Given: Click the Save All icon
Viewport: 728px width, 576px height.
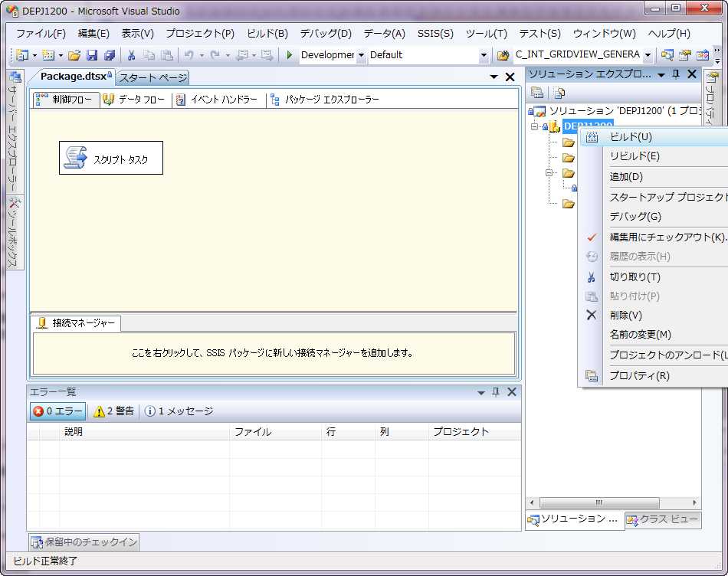Looking at the screenshot, I should 110,55.
